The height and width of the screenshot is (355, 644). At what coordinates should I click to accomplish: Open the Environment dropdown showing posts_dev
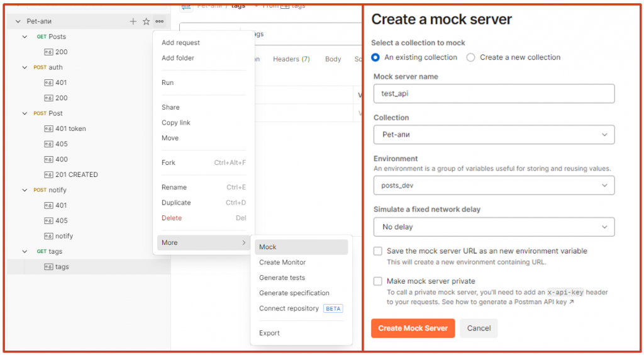(494, 185)
